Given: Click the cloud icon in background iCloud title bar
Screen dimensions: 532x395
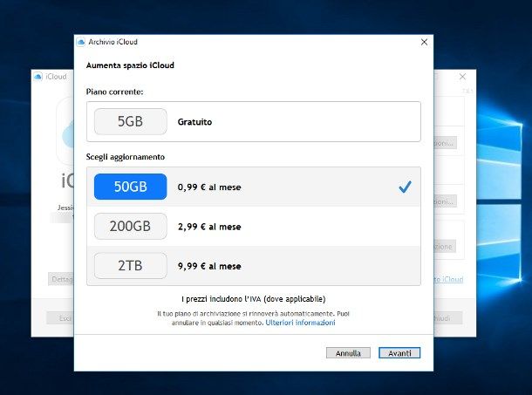Looking at the screenshot, I should pos(38,77).
